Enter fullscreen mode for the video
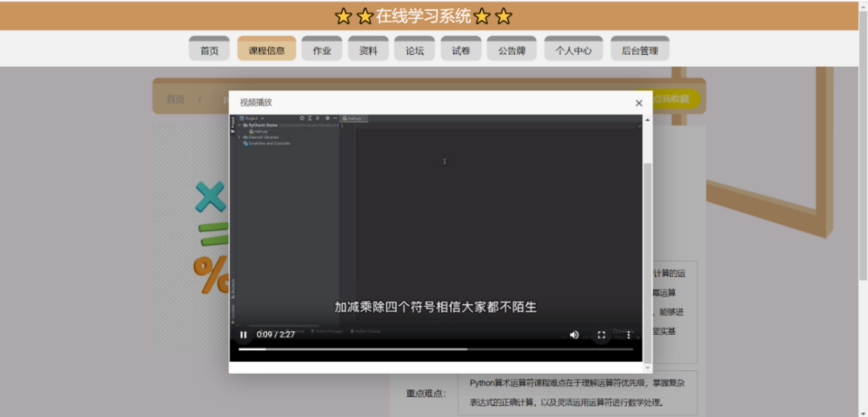868x417 pixels. pos(601,335)
